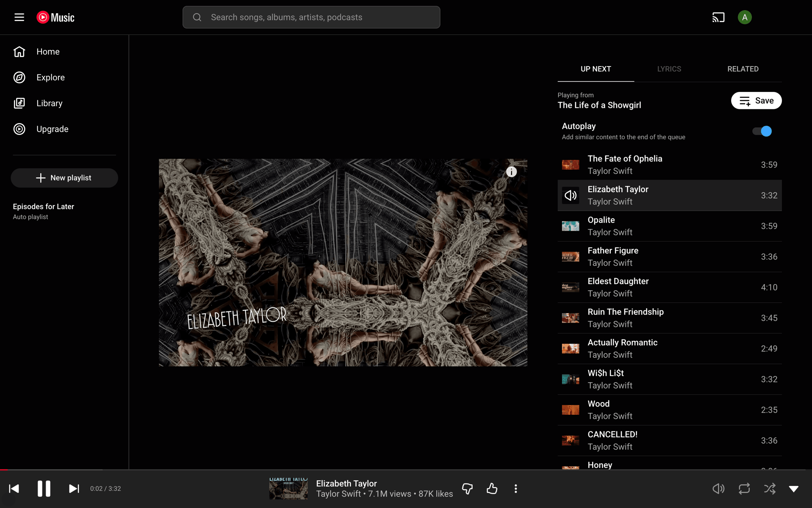This screenshot has width=812, height=508.
Task: Click the Father Figure thumbnail
Action: [571, 257]
